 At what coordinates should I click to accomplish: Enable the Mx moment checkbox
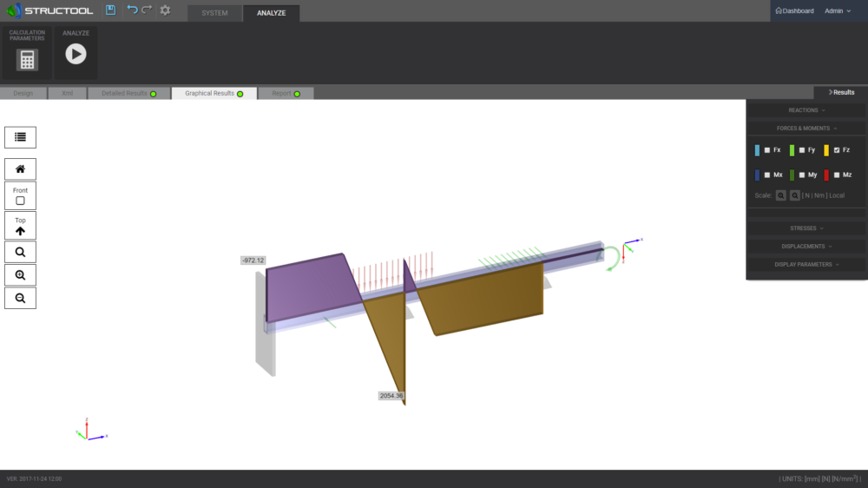[x=767, y=175]
